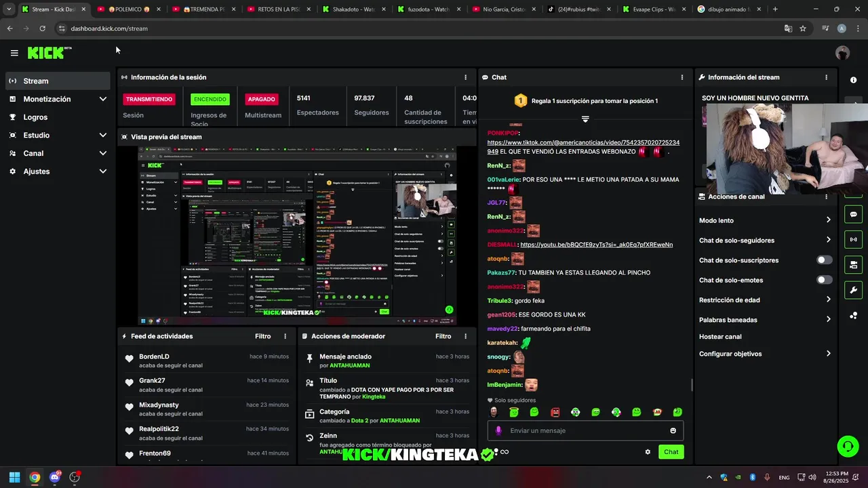Image resolution: width=868 pixels, height=488 pixels.
Task: Click BordenLD follower entry in activity feed
Action: [206, 361]
